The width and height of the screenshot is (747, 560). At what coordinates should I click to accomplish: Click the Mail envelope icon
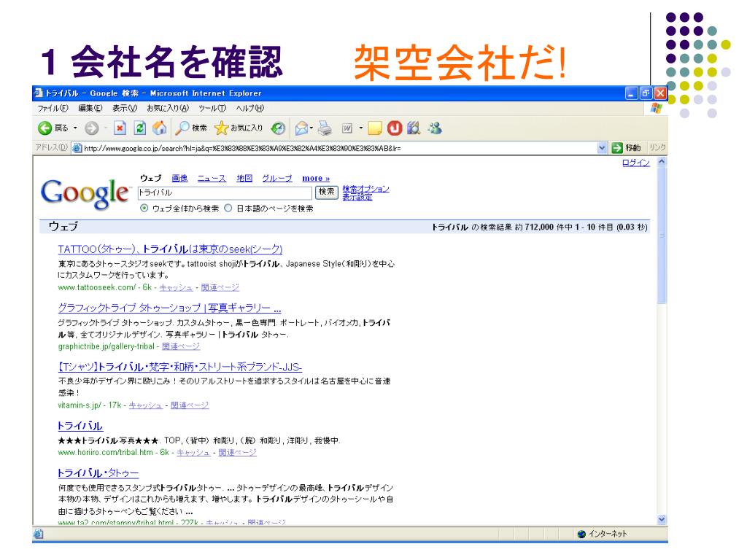click(301, 128)
